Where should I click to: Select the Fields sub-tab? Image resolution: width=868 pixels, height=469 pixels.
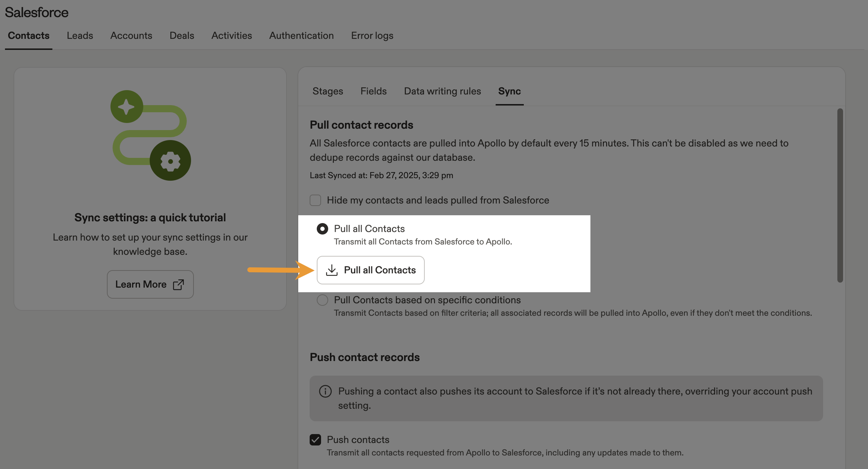(373, 91)
